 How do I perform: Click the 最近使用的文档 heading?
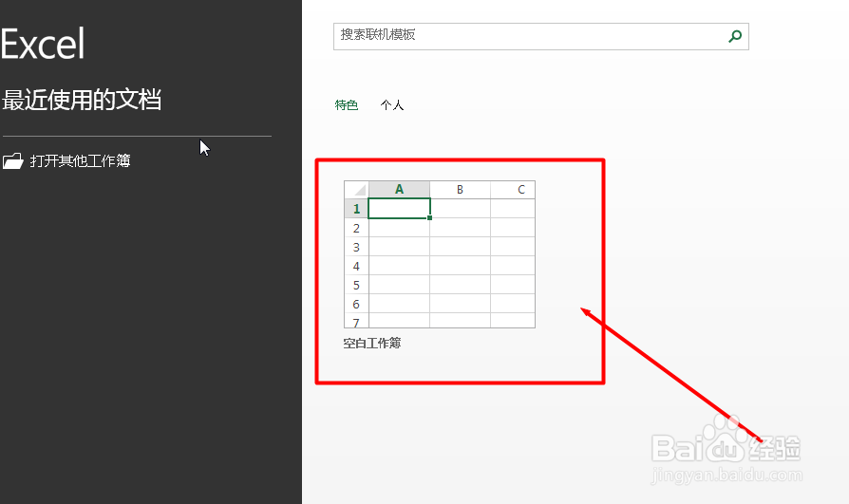(x=82, y=101)
